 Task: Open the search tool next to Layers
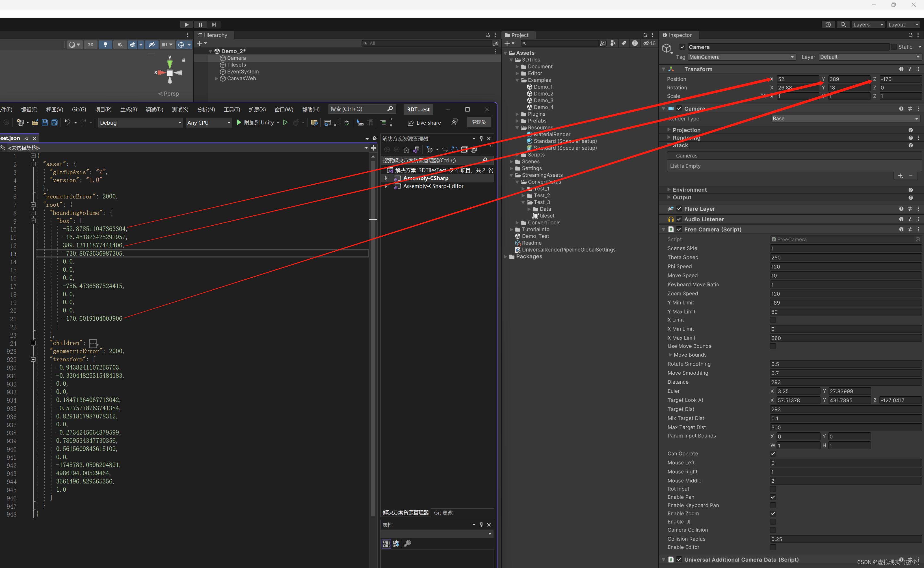[x=843, y=24]
